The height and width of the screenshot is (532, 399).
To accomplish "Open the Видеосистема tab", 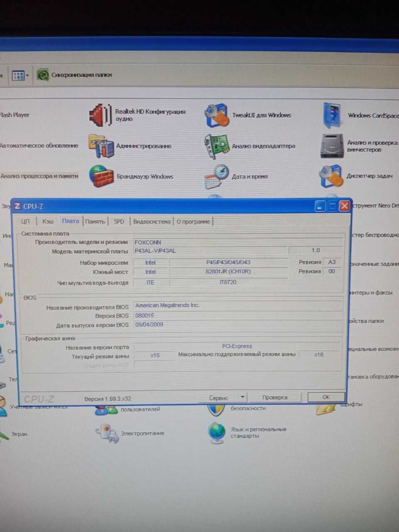I will pyautogui.click(x=152, y=222).
